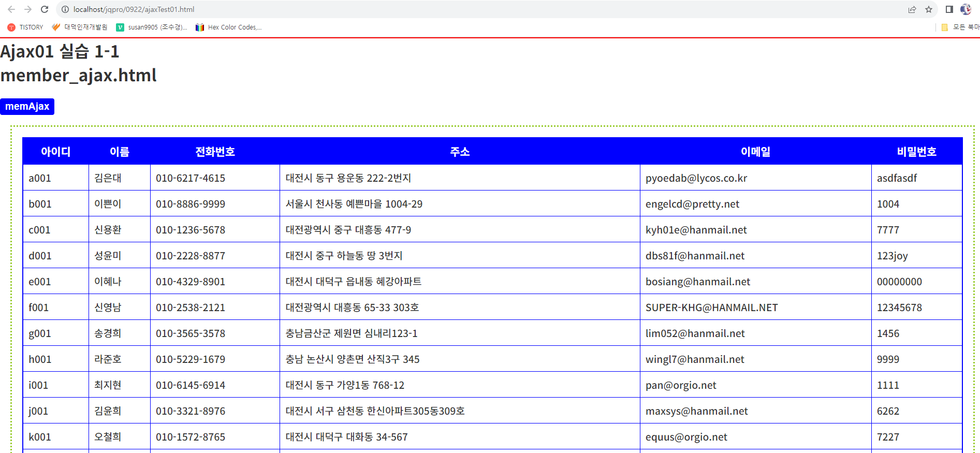Screen dimensions: 980x453
Task: Select address 대전시 대덕구 읍내동 혜강아파트
Action: (x=353, y=282)
